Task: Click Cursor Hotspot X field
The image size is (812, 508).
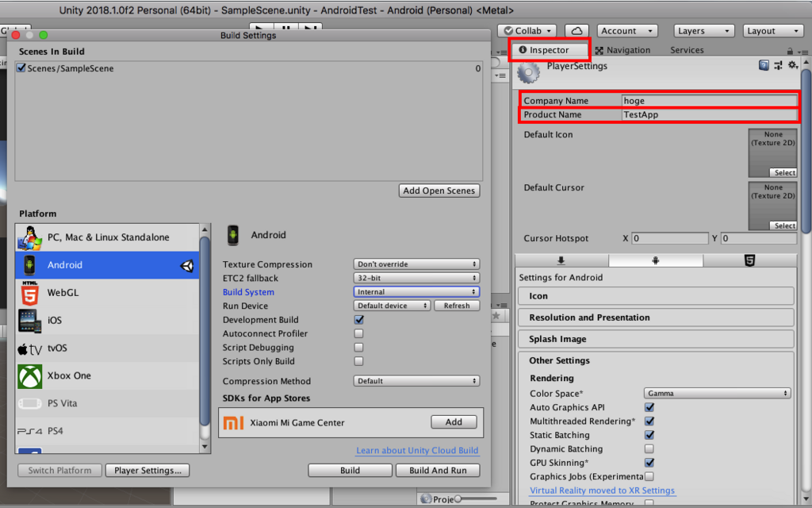Action: [x=669, y=238]
